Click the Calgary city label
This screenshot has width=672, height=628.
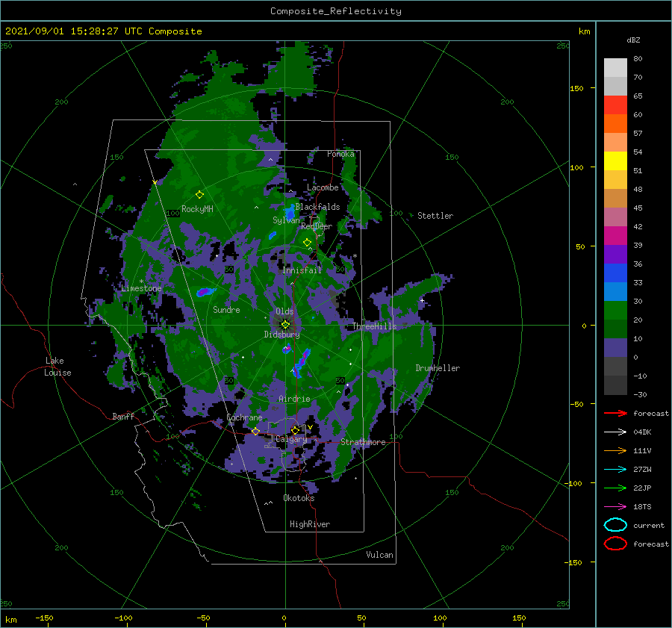pos(291,439)
